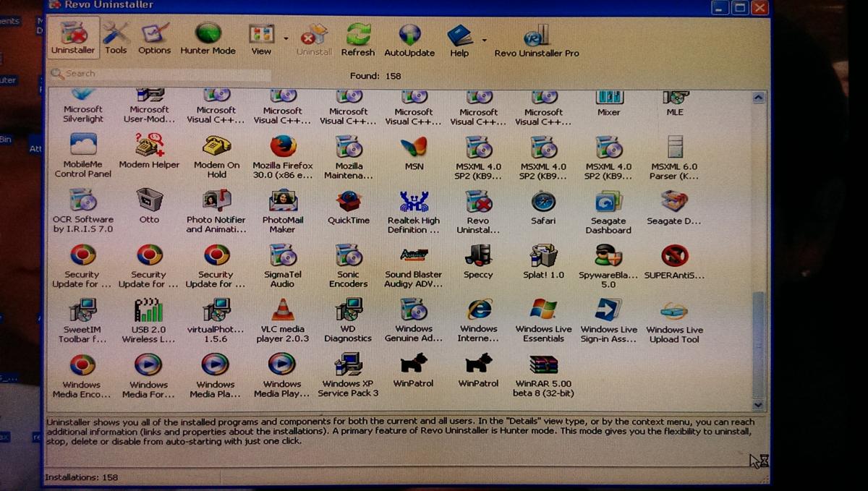This screenshot has width=868, height=491.
Task: Select the WD Diagnostics icon
Action: (349, 321)
